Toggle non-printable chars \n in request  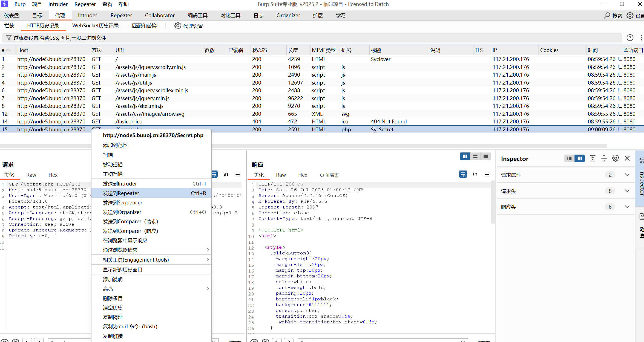click(226, 174)
